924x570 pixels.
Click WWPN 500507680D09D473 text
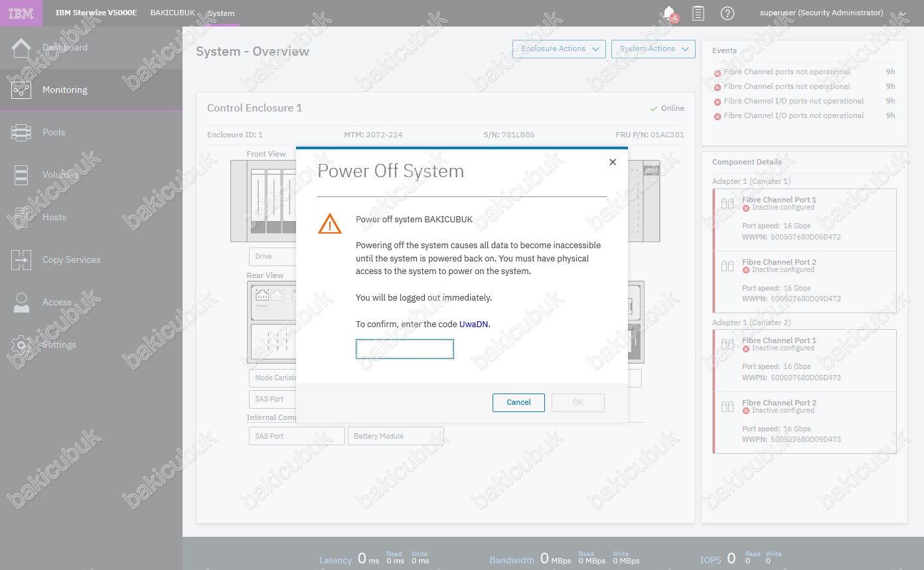pos(791,440)
